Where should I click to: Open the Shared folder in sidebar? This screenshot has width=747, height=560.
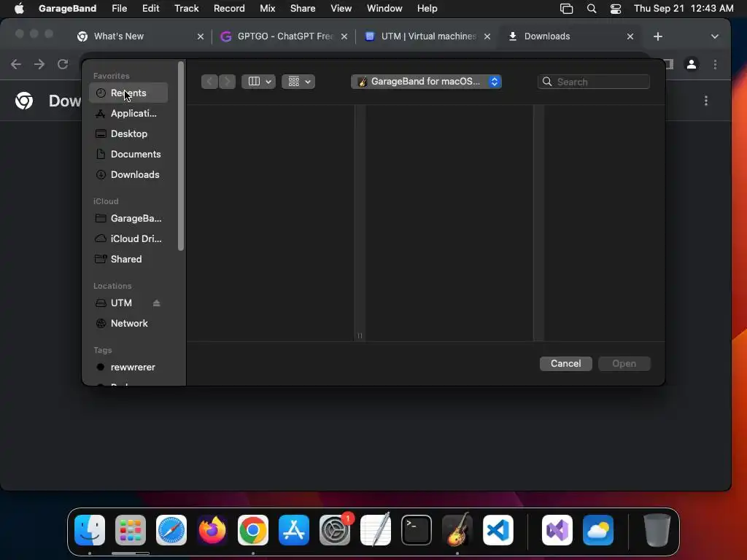(x=128, y=260)
